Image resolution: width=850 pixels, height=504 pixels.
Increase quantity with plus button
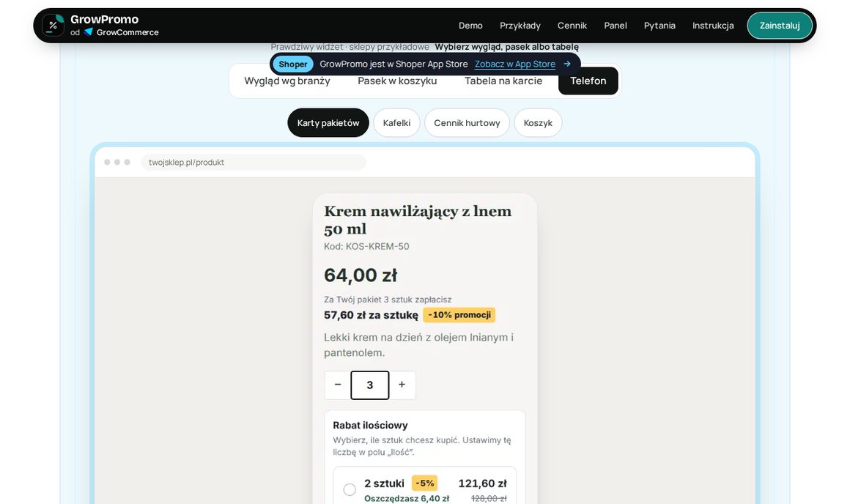[402, 385]
